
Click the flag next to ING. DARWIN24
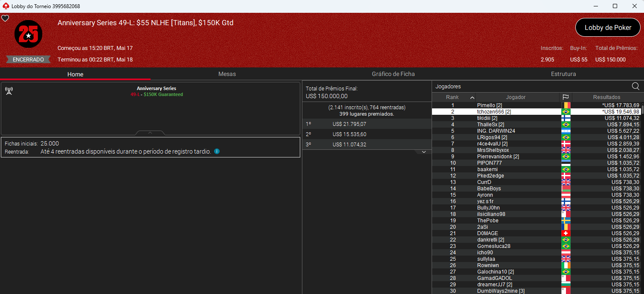pyautogui.click(x=566, y=131)
